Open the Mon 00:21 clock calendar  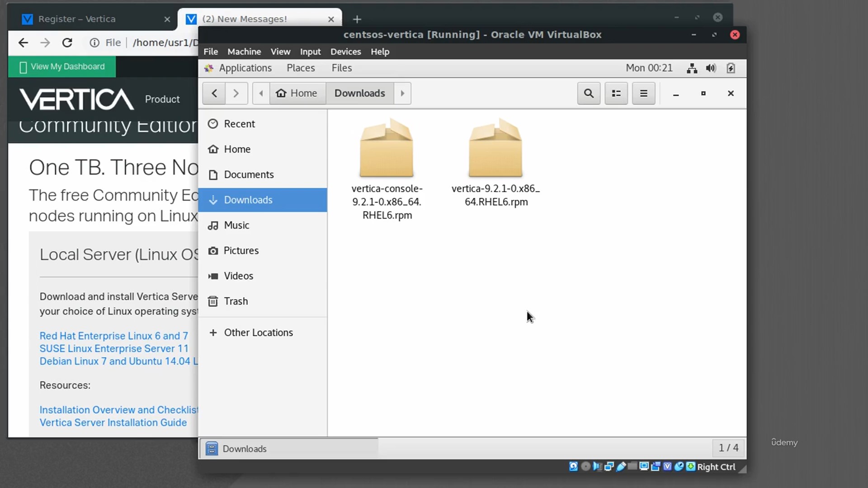[x=649, y=68]
